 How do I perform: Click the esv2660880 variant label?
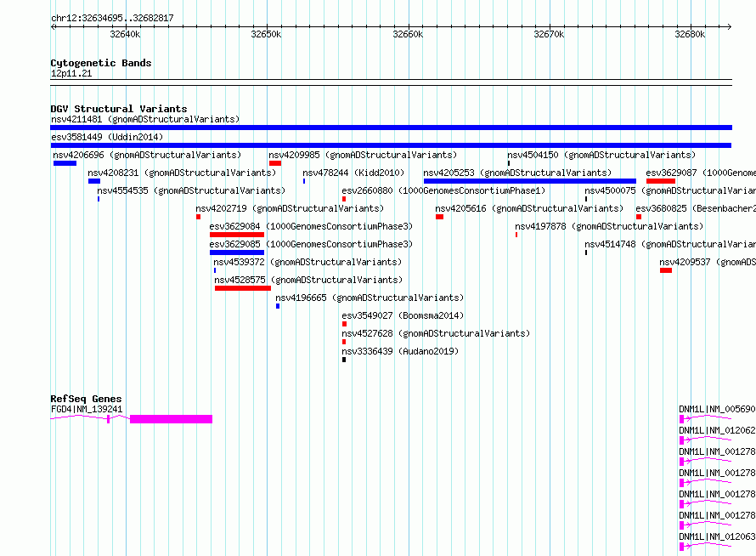click(x=443, y=190)
